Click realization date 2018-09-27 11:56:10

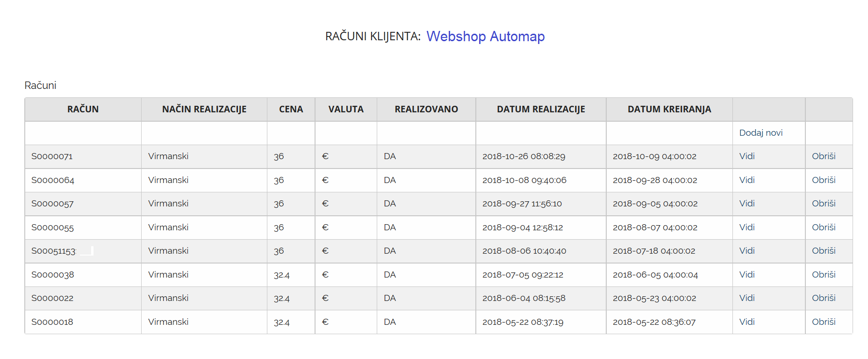[x=522, y=204]
